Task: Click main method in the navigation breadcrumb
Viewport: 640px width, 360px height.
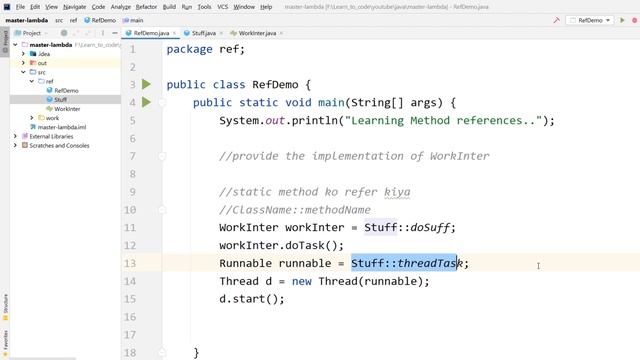Action: (133, 20)
